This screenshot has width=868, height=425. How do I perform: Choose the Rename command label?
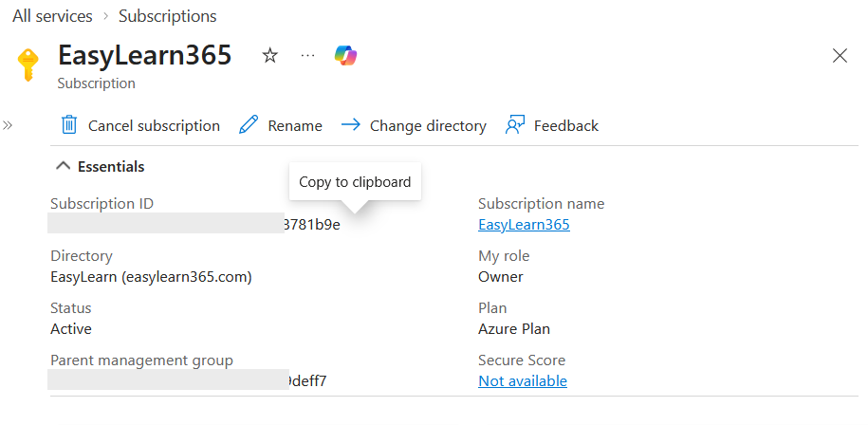tap(295, 126)
